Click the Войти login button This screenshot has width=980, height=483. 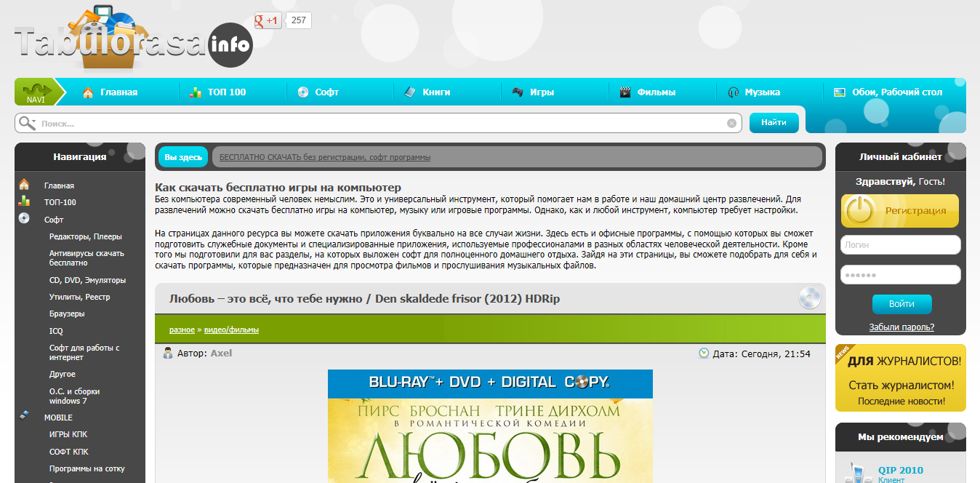point(901,304)
